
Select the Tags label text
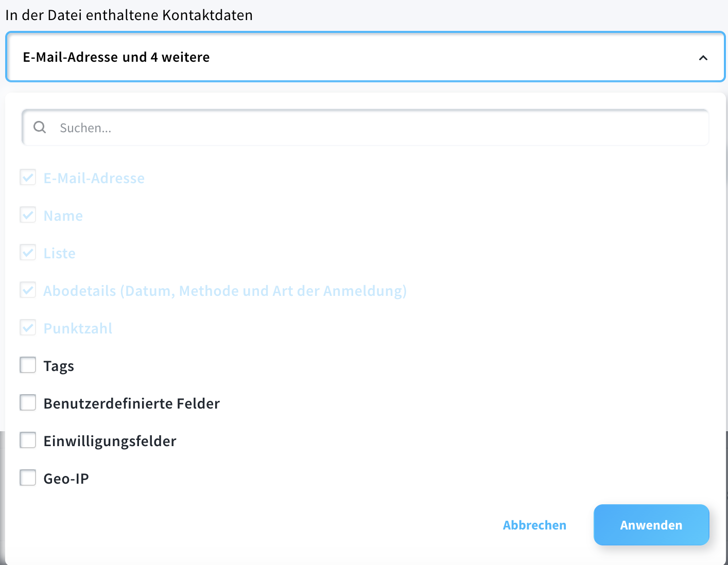(59, 365)
